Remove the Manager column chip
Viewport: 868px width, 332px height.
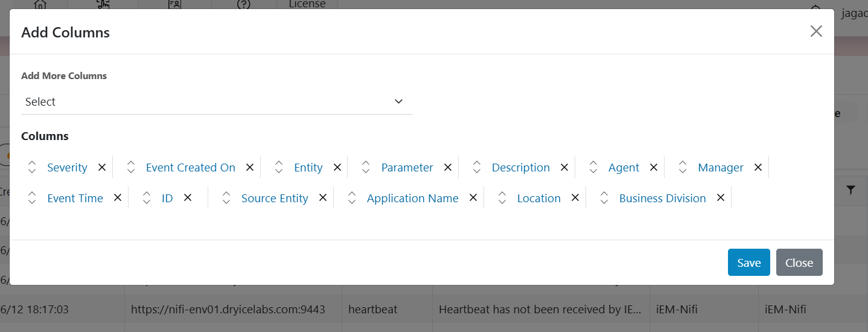click(x=758, y=167)
